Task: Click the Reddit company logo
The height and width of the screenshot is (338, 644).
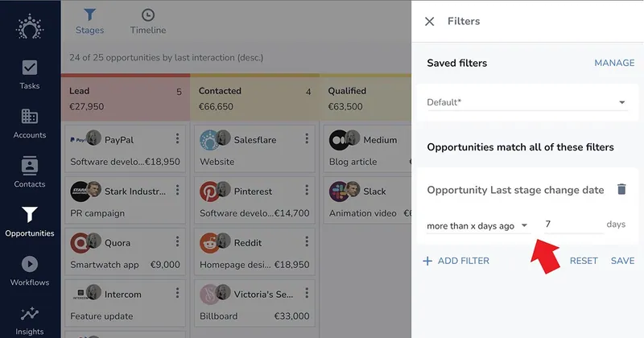Action: (209, 243)
